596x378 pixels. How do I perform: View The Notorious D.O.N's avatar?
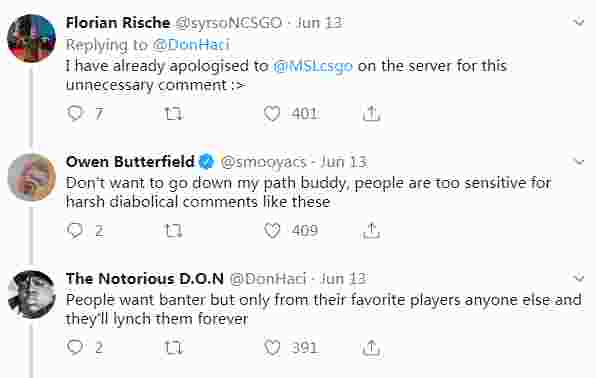32,294
